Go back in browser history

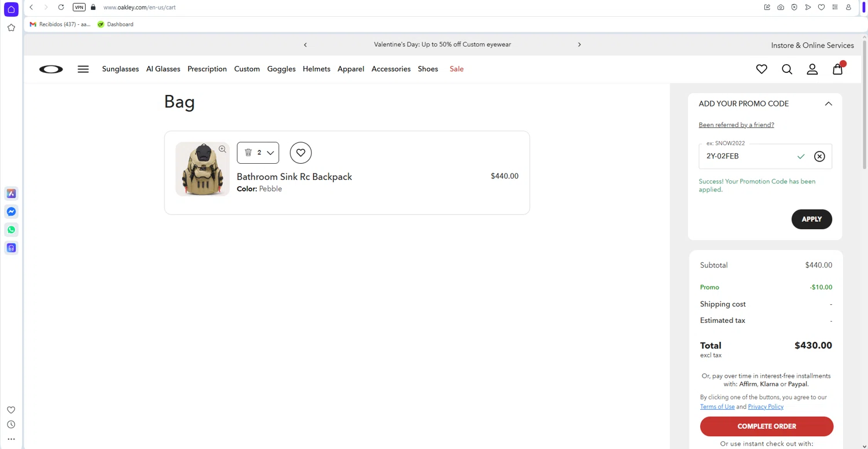point(31,7)
